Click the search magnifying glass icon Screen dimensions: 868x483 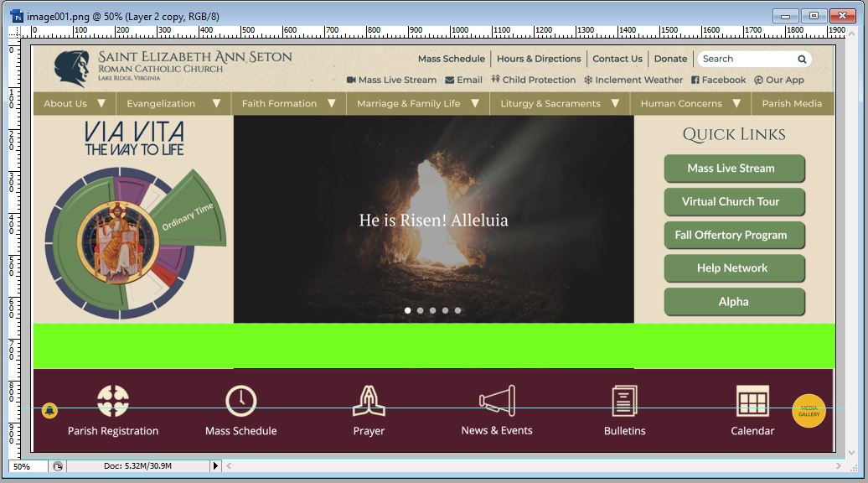pos(802,60)
